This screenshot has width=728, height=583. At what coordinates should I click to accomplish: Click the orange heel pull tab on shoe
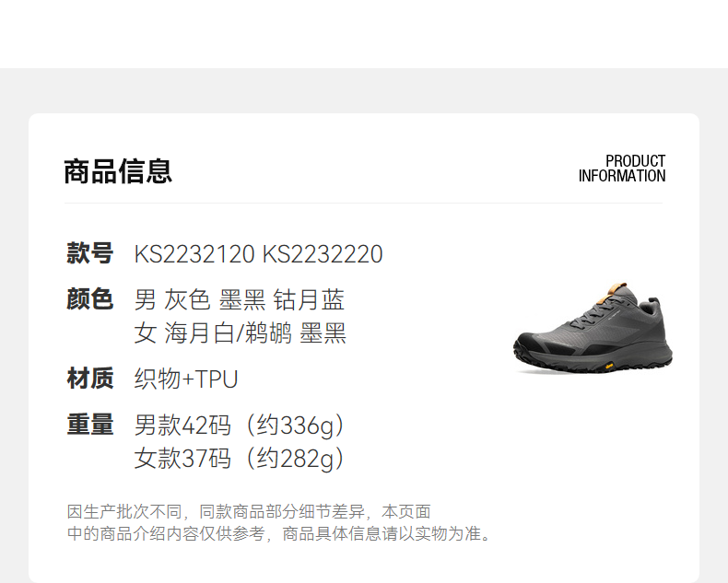tap(618, 287)
